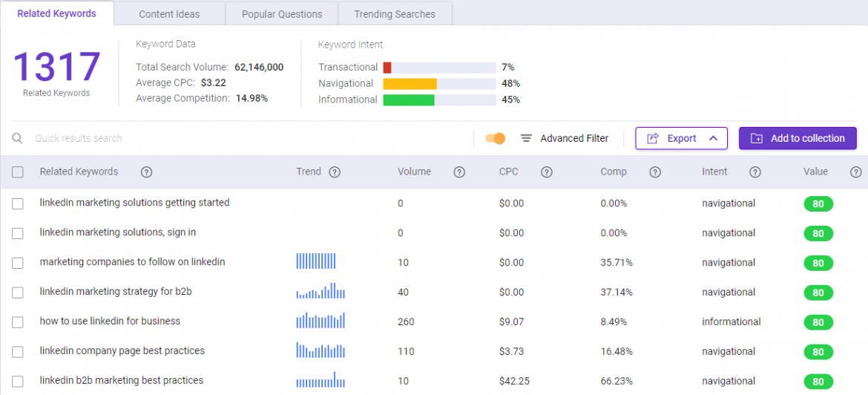Click the 260 volume value
Screen dimensions: 868x395
click(x=406, y=322)
